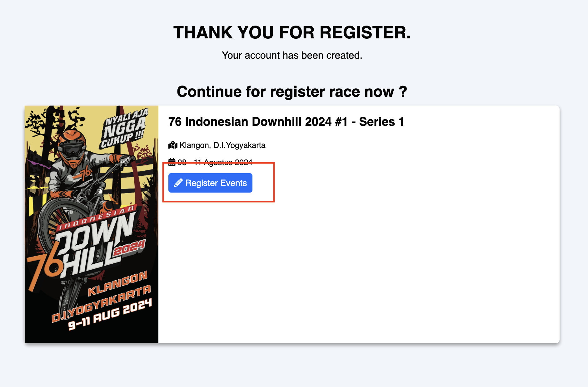The width and height of the screenshot is (588, 387).
Task: Click the Klangon, D.I.Yogyakarta location text
Action: [222, 145]
